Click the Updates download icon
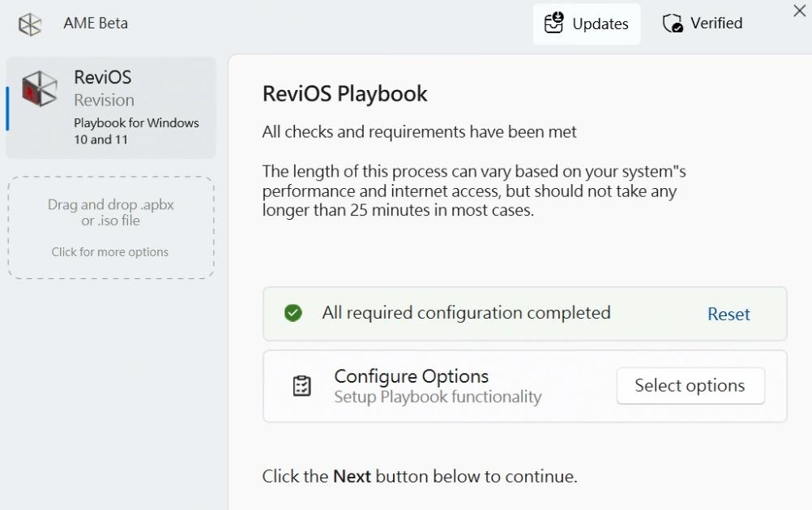The width and height of the screenshot is (812, 510). click(553, 24)
